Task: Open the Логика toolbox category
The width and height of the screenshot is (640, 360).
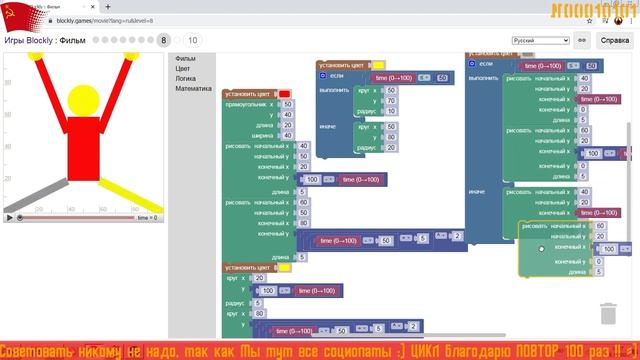Action: [186, 78]
